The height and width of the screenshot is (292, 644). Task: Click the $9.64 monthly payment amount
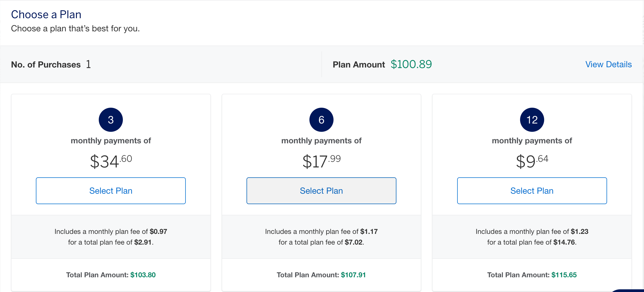tap(532, 161)
